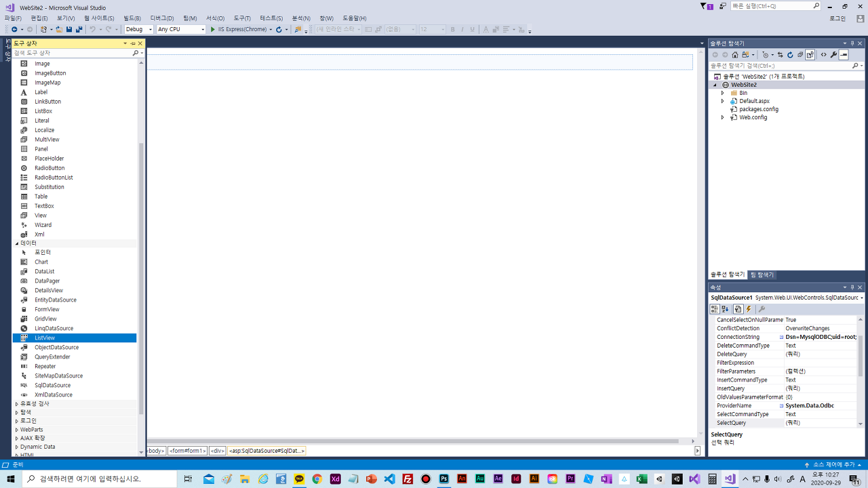Select ImageMap control in toolbox
Screen dimensions: 868x488
point(75,82)
